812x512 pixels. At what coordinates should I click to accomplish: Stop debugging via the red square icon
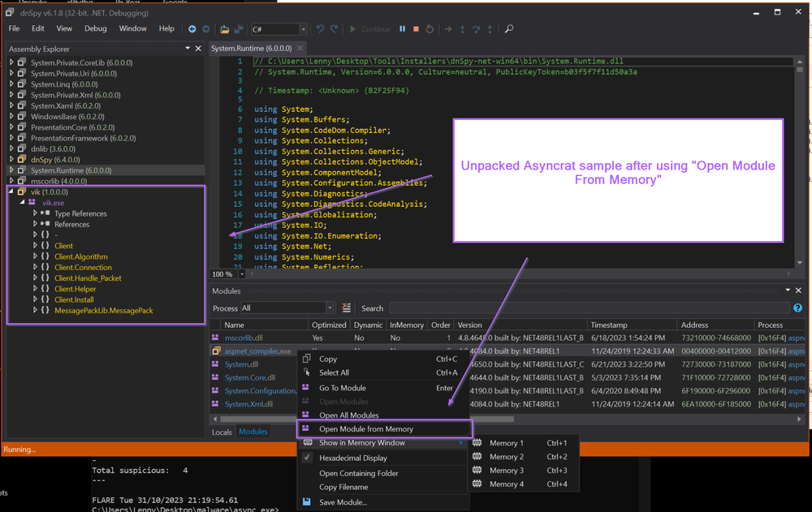point(417,28)
